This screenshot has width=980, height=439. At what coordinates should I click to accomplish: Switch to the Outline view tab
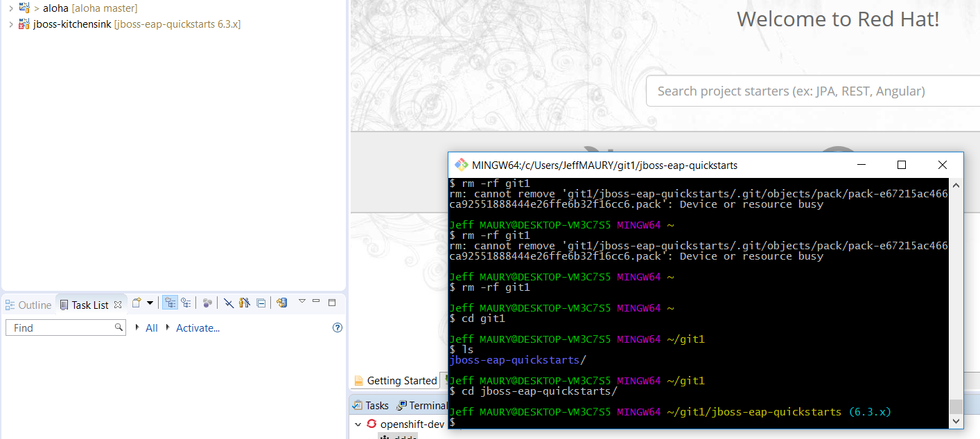click(x=28, y=305)
